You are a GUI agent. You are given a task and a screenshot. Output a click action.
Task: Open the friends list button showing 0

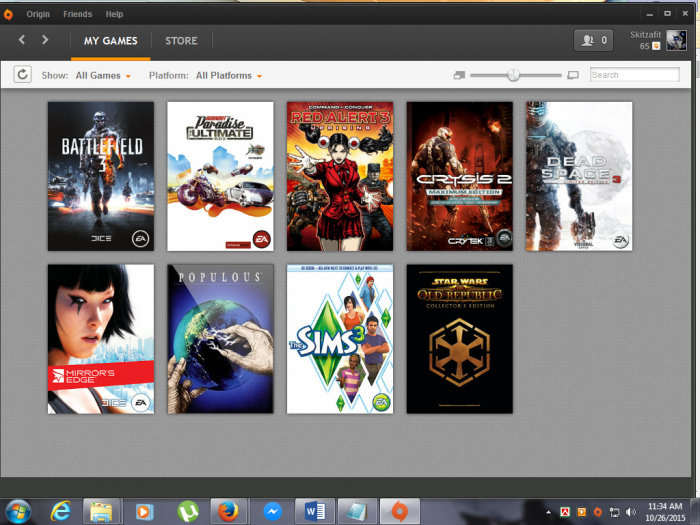coord(593,40)
